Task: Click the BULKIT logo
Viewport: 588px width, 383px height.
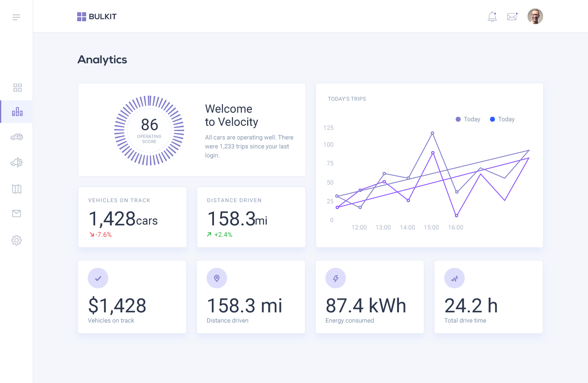Action: (97, 17)
